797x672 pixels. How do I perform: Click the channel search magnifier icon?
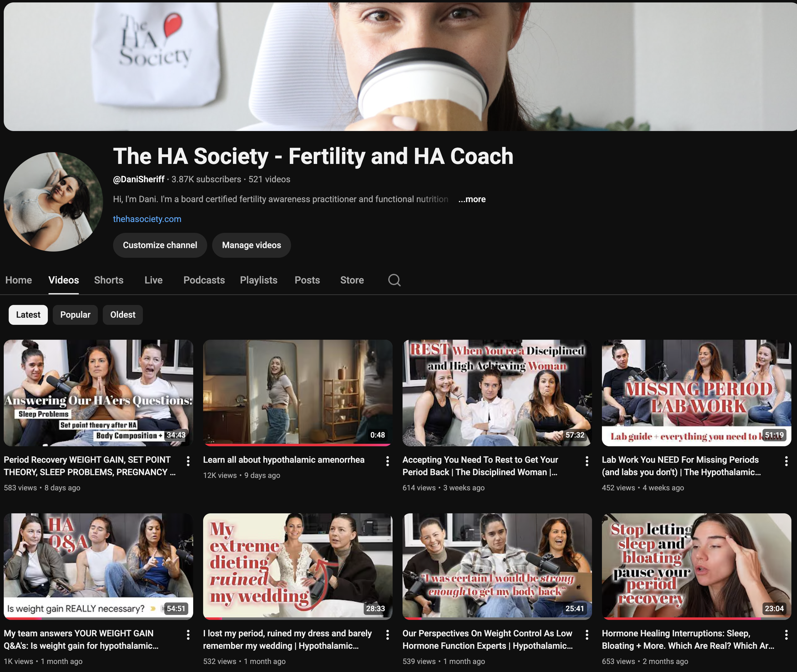coord(394,280)
